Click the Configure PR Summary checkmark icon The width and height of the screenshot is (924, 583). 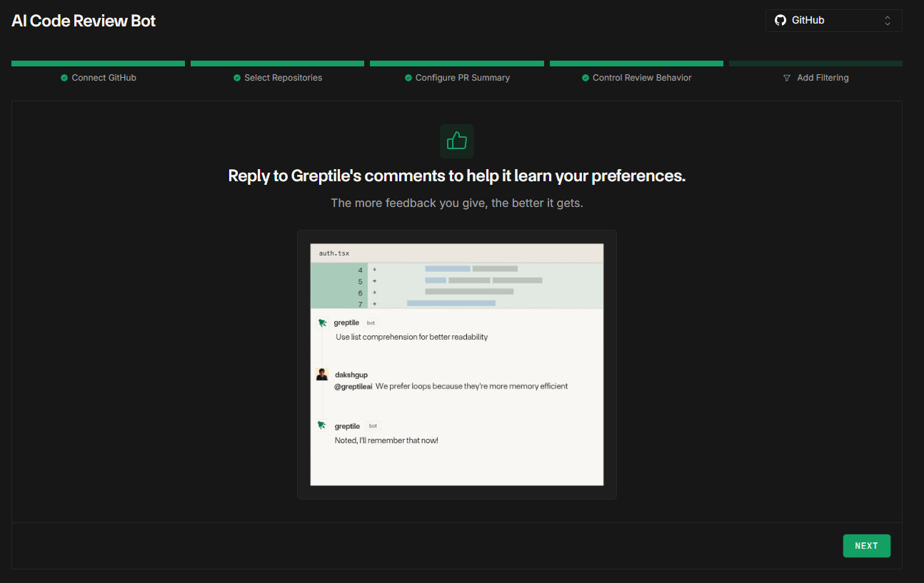click(408, 78)
